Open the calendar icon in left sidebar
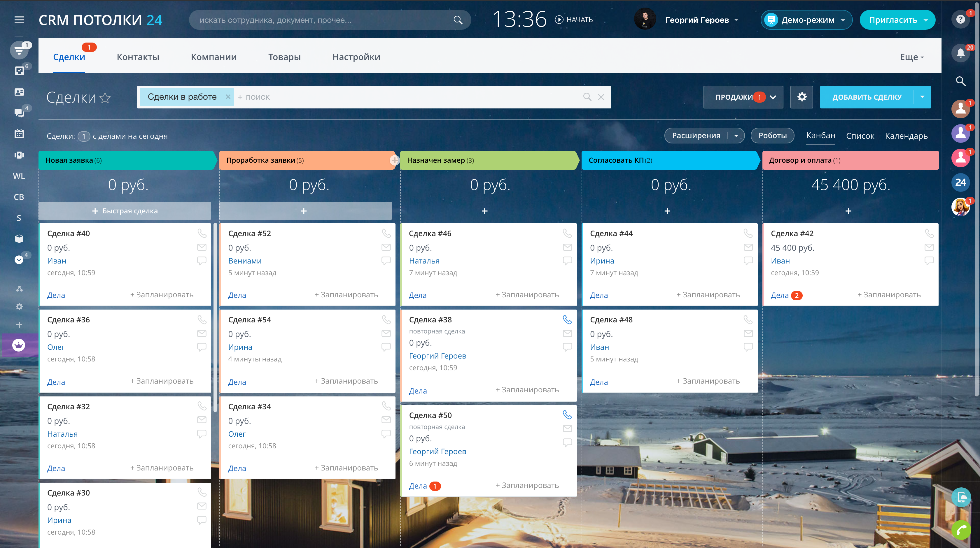980x548 pixels. (19, 134)
